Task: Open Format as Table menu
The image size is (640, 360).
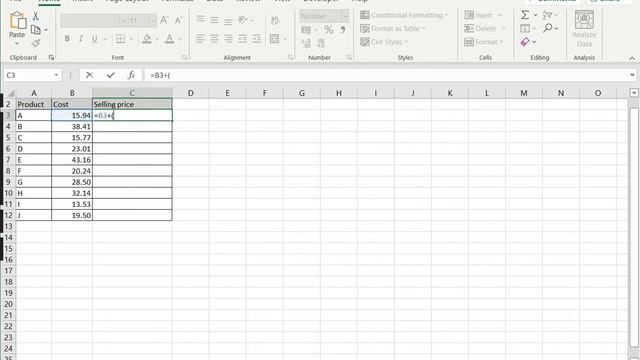Action: pyautogui.click(x=393, y=29)
